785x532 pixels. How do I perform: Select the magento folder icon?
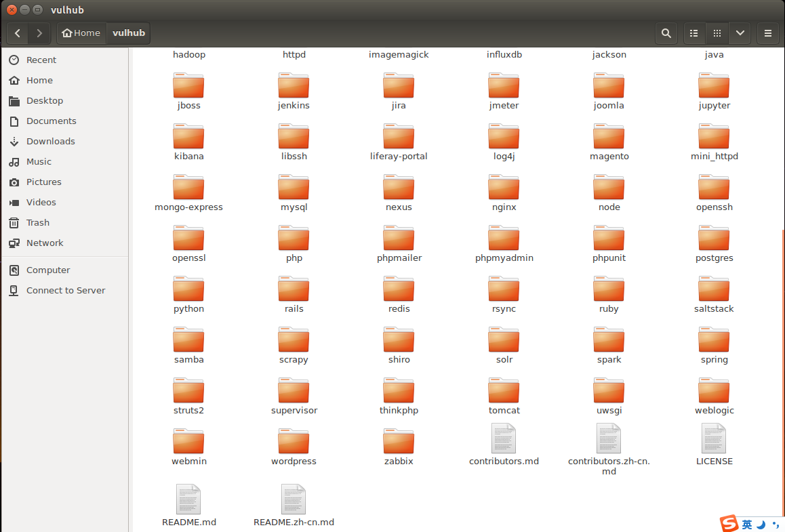[609, 136]
